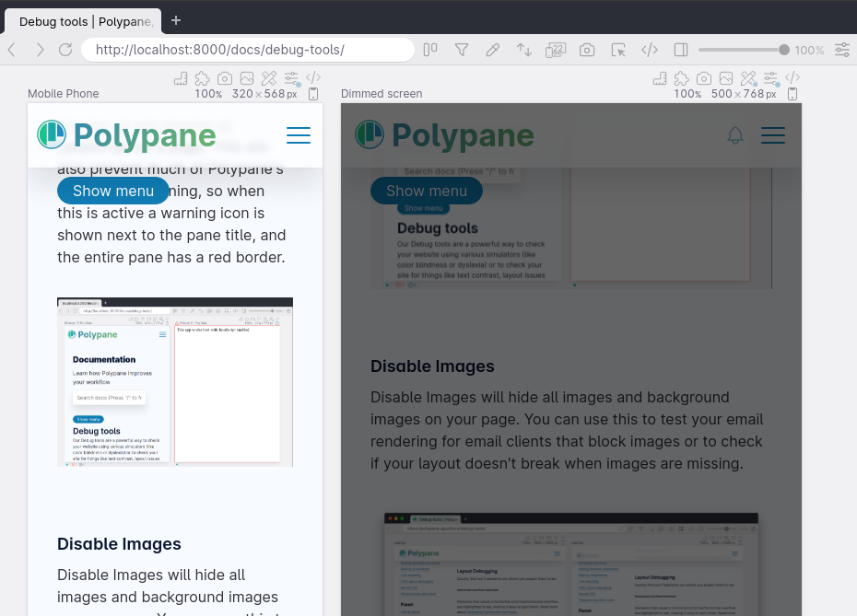Open hamburger menu in Dimmed screen pane
The width and height of the screenshot is (857, 616).
[x=773, y=134]
